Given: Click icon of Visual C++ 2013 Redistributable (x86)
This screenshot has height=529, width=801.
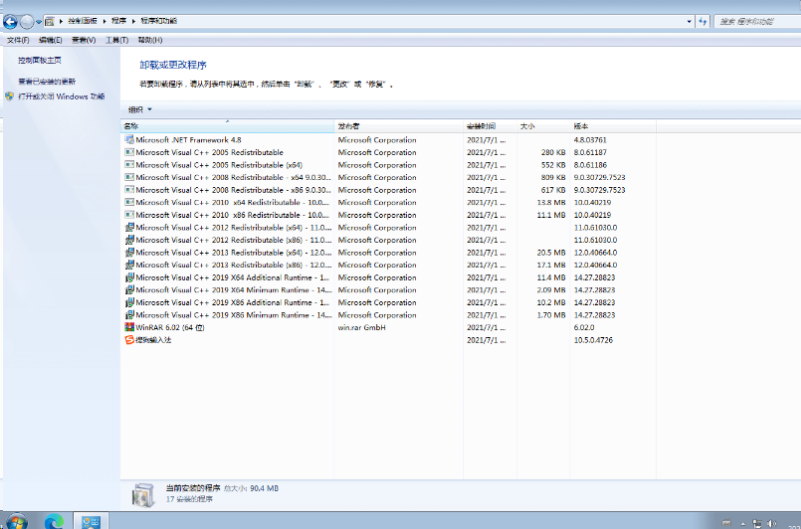Looking at the screenshot, I should pyautogui.click(x=129, y=264).
